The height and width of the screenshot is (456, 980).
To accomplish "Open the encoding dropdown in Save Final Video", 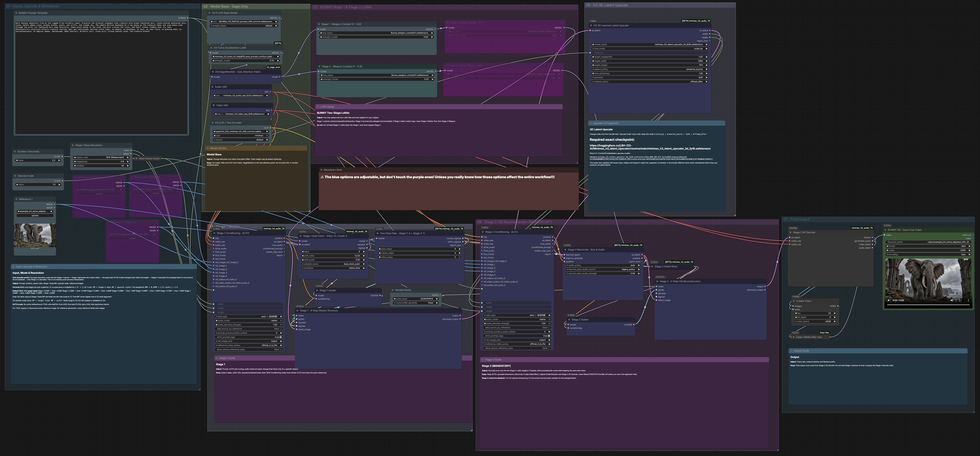I will (929, 255).
